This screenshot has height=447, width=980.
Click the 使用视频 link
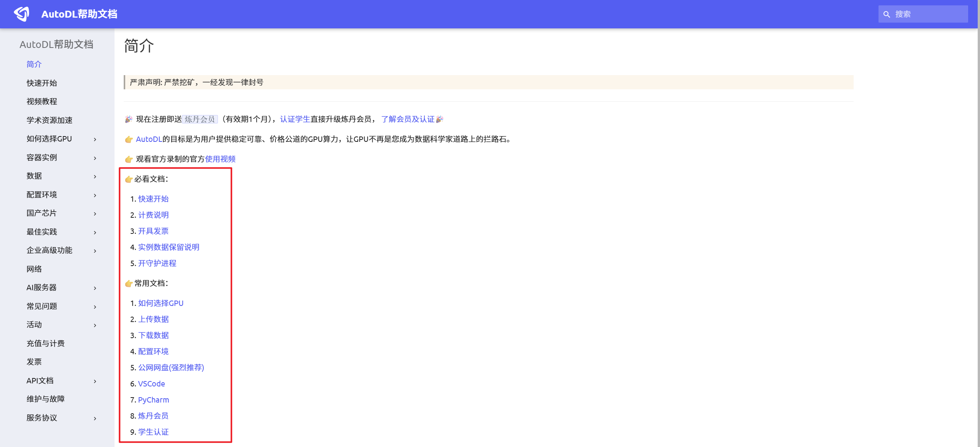coord(219,159)
